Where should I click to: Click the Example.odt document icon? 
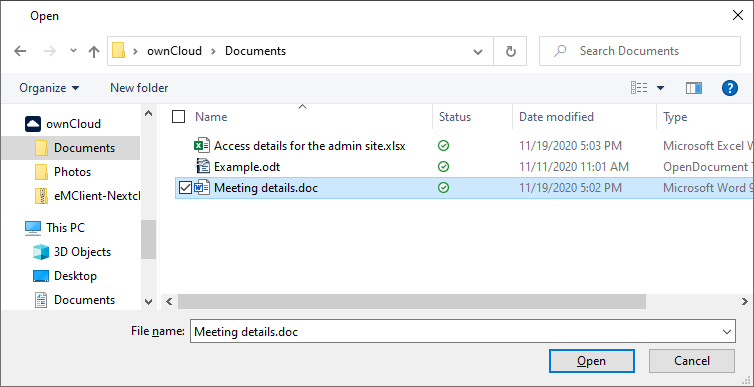click(x=202, y=166)
